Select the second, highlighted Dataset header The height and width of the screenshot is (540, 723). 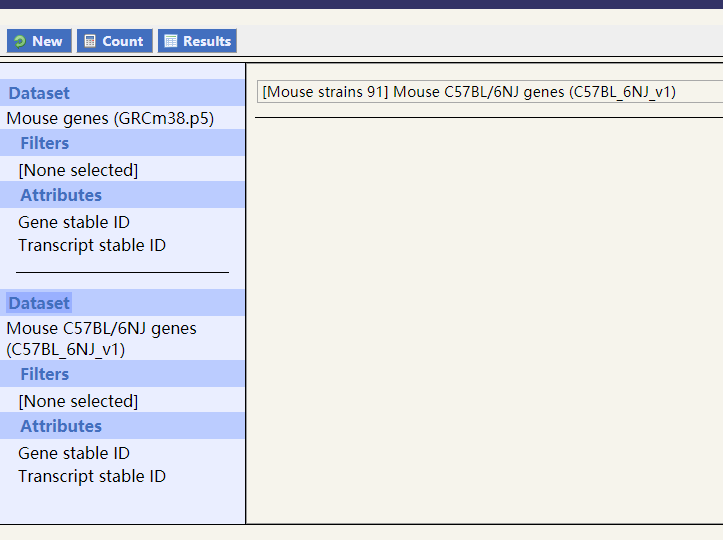[39, 303]
